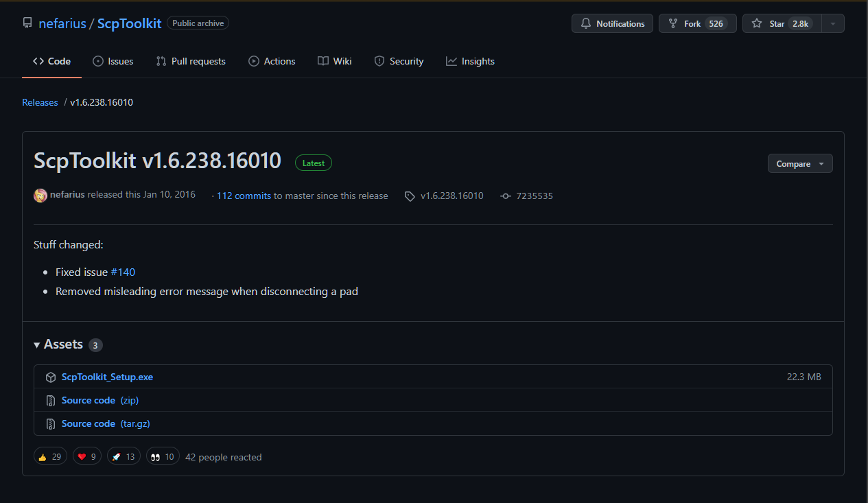The height and width of the screenshot is (503, 868).
Task: Click the Wiki book icon
Action: click(x=323, y=61)
